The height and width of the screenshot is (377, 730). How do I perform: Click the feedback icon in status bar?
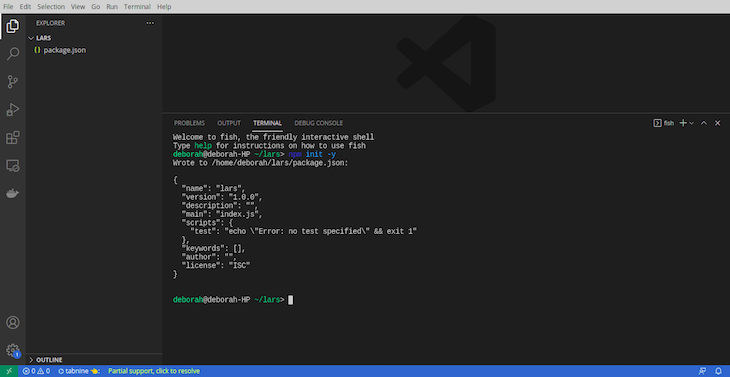point(703,371)
